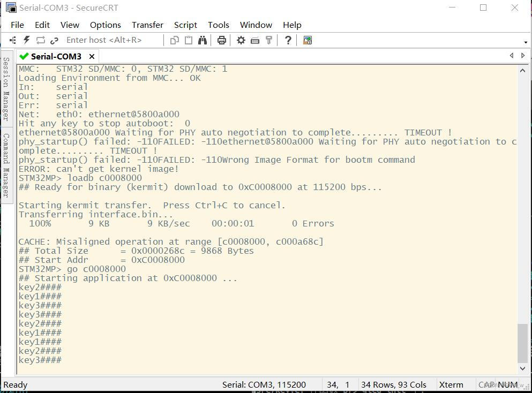The width and height of the screenshot is (532, 393).
Task: Open Session Options with the gear icon
Action: [241, 40]
